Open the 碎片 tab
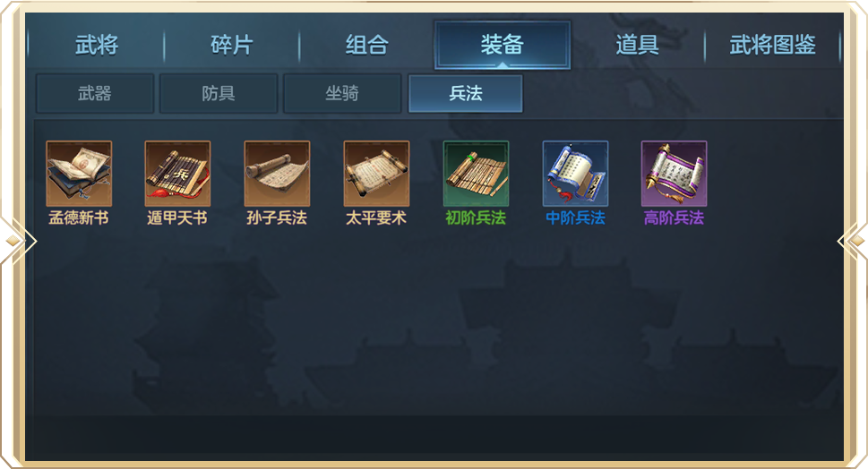 [232, 45]
